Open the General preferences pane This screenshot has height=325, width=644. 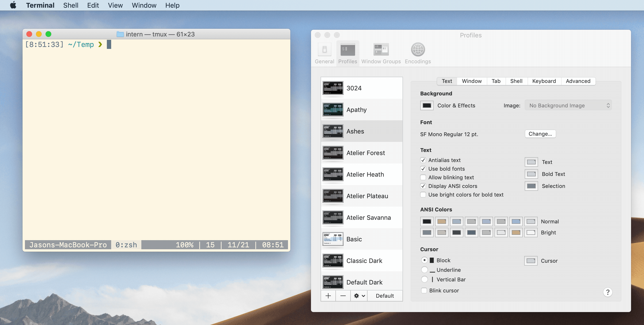click(324, 53)
